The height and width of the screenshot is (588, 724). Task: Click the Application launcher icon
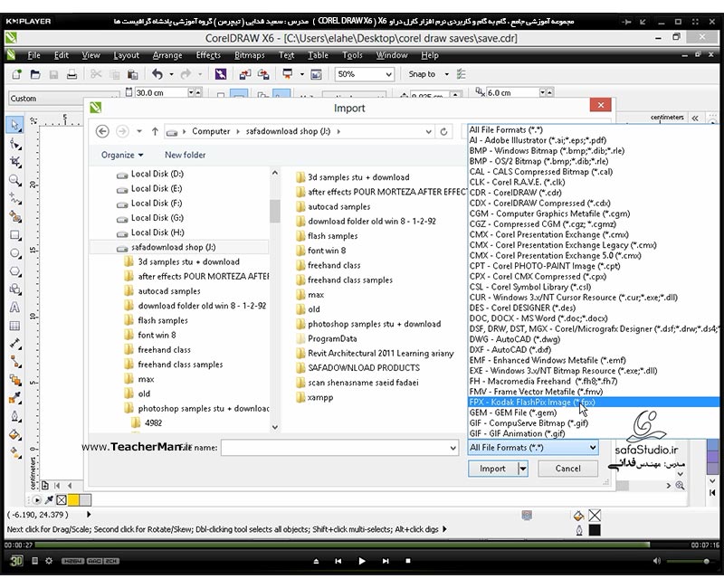[287, 74]
